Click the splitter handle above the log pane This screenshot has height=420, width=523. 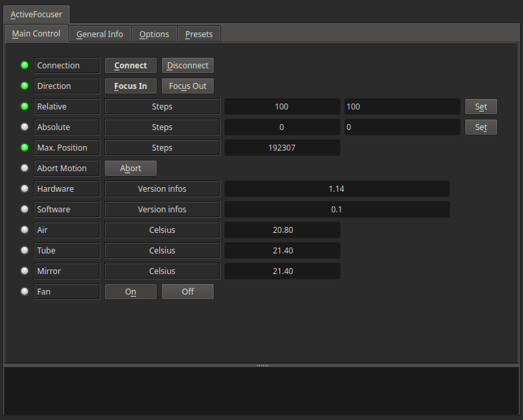point(262,366)
